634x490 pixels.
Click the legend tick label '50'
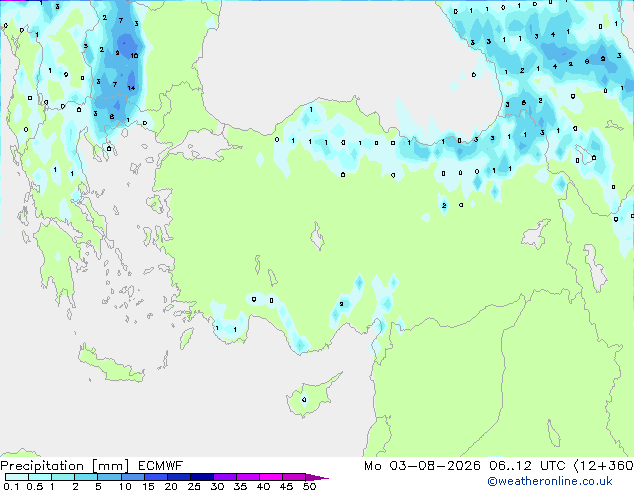click(x=309, y=486)
